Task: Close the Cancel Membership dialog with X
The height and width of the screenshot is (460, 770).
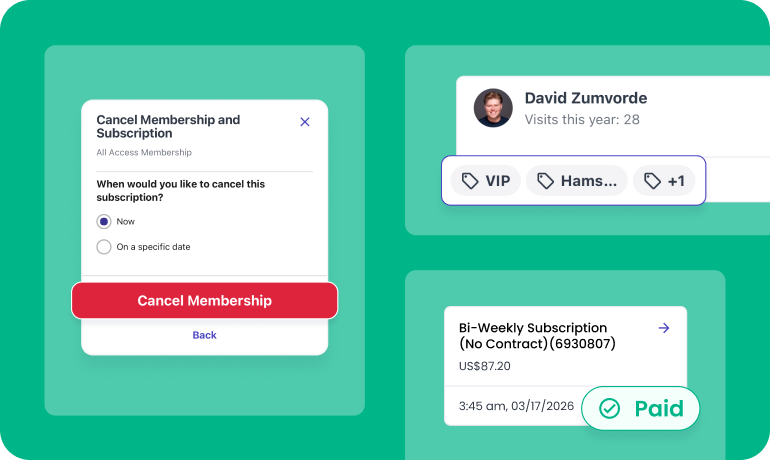Action: pyautogui.click(x=305, y=122)
